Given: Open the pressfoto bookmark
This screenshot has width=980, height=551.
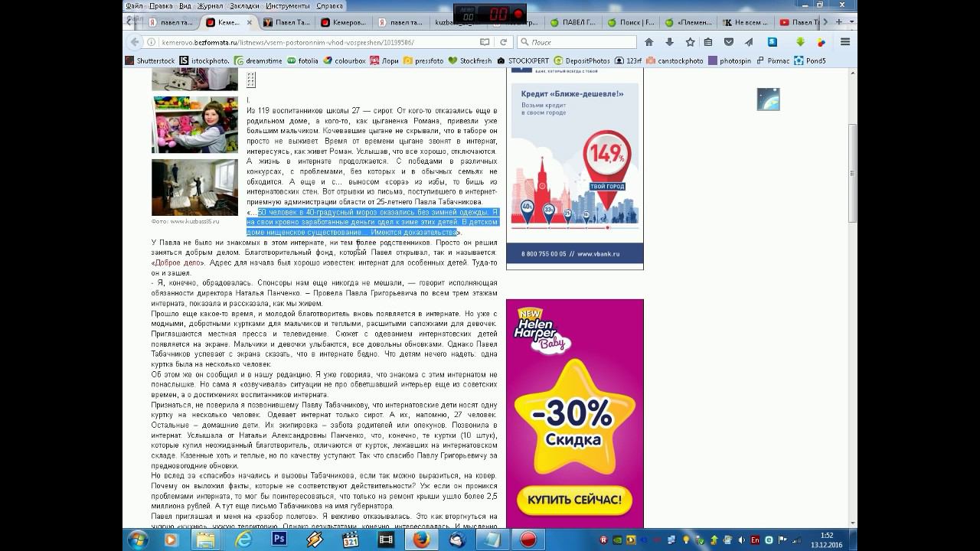Looking at the screenshot, I should 423,60.
